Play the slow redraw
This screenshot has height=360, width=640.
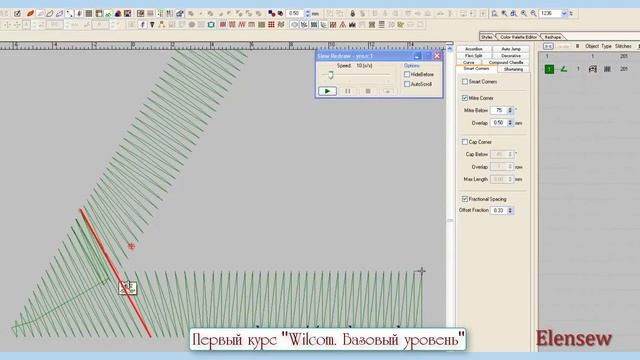coord(327,91)
